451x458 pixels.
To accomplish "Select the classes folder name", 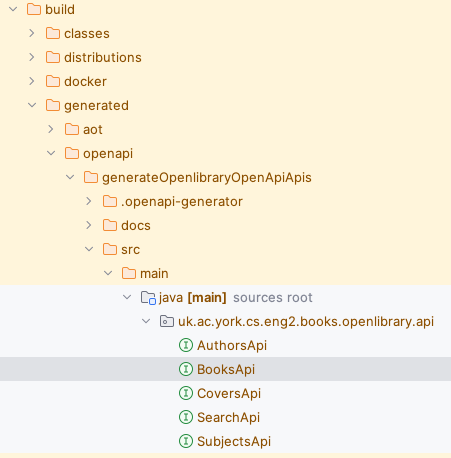I will [87, 33].
